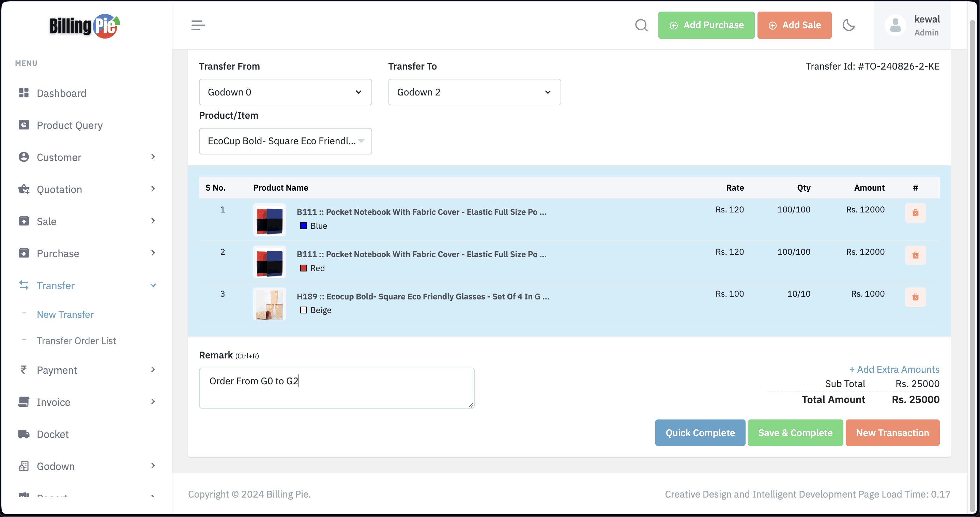Click the Ecocup glasses product thumbnail
The image size is (980, 517).
pos(269,304)
